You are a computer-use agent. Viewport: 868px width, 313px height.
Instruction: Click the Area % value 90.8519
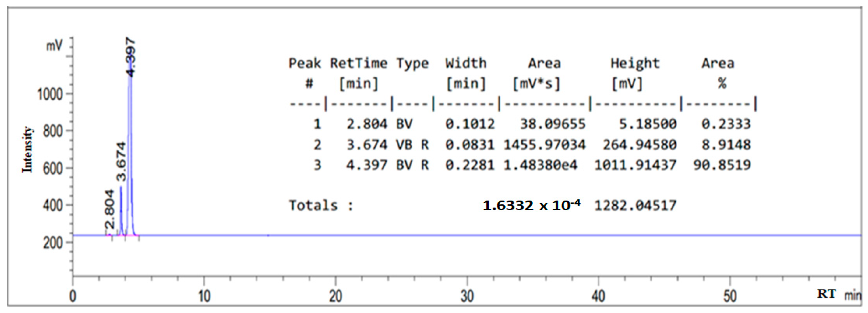pos(722,165)
